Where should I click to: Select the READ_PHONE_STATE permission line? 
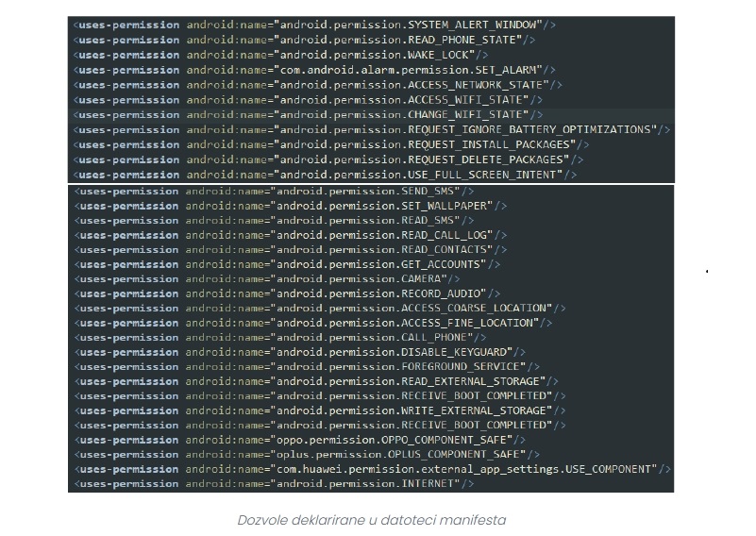[x=304, y=40]
